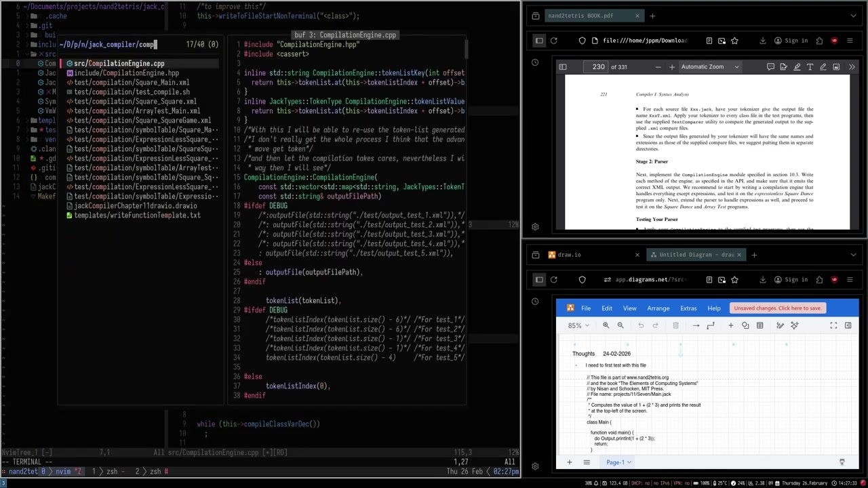Image resolution: width=868 pixels, height=488 pixels.
Task: Delete selection with draw.io trash icon
Action: (675, 326)
